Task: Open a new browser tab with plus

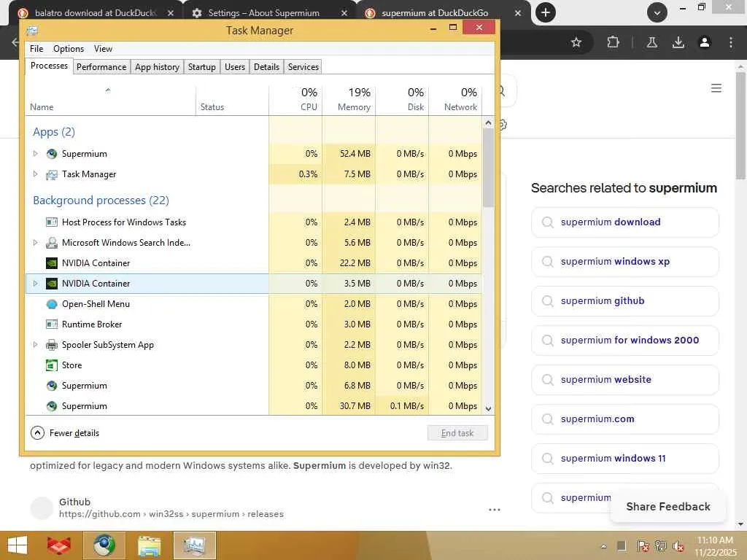Action: click(x=546, y=12)
